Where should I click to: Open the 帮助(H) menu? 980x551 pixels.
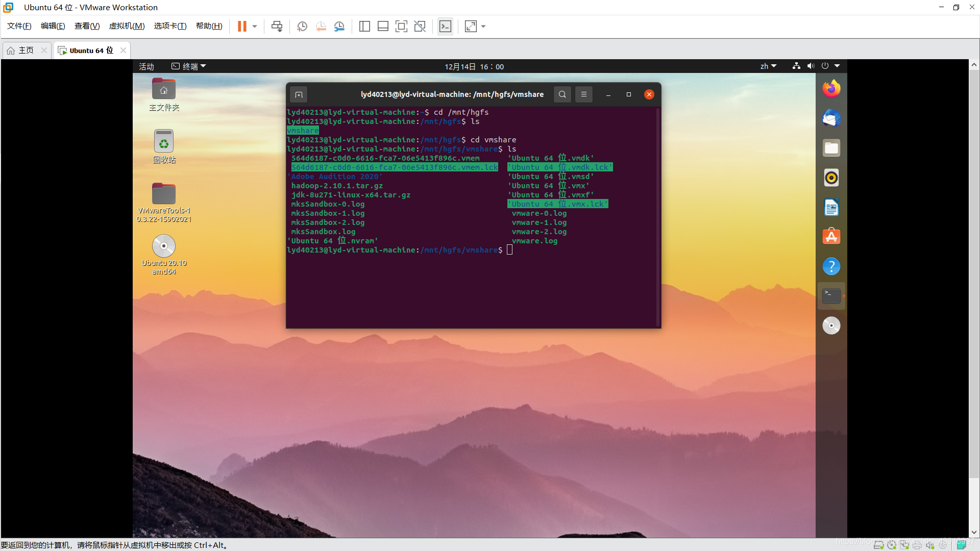(209, 26)
